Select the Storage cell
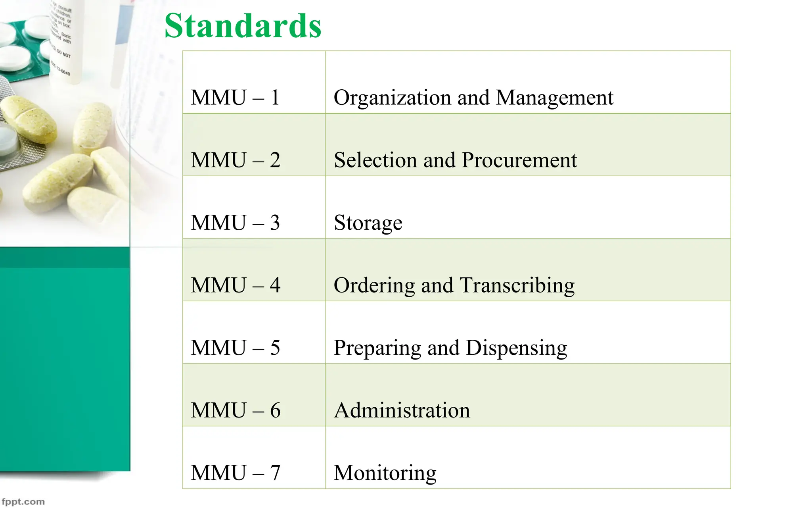The height and width of the screenshot is (508, 812). (x=528, y=207)
